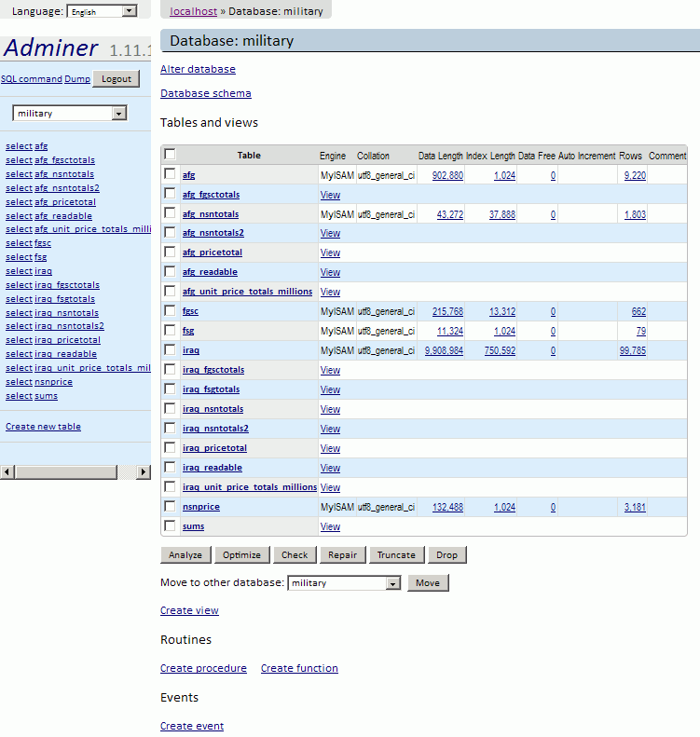The height and width of the screenshot is (737, 700).
Task: Click View link for afg_pricetotal row
Action: coord(330,252)
